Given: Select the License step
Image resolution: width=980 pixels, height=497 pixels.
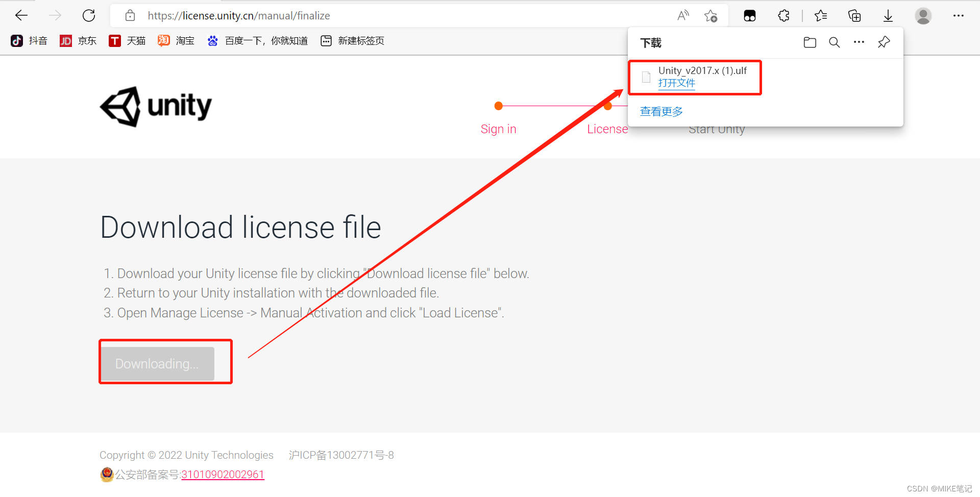Looking at the screenshot, I should 607,129.
